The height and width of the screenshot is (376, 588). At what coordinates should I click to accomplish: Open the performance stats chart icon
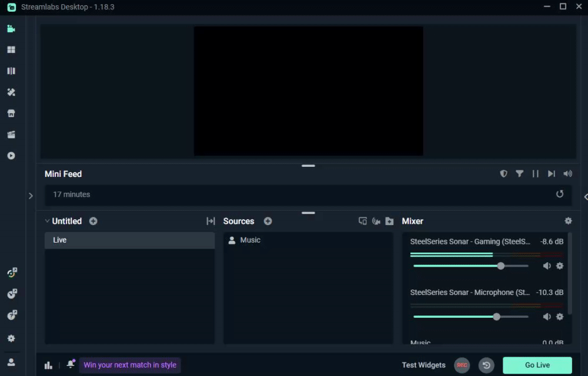[x=48, y=365]
